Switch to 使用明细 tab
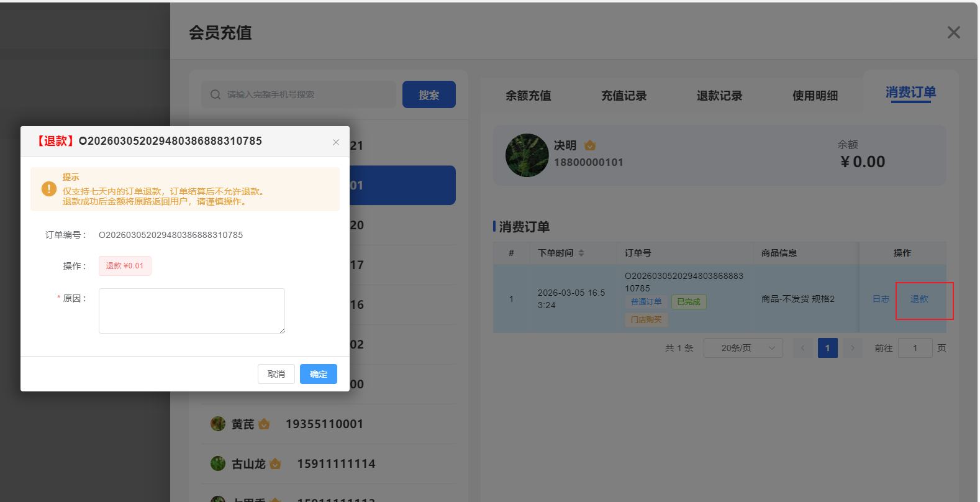The width and height of the screenshot is (980, 502). [815, 96]
